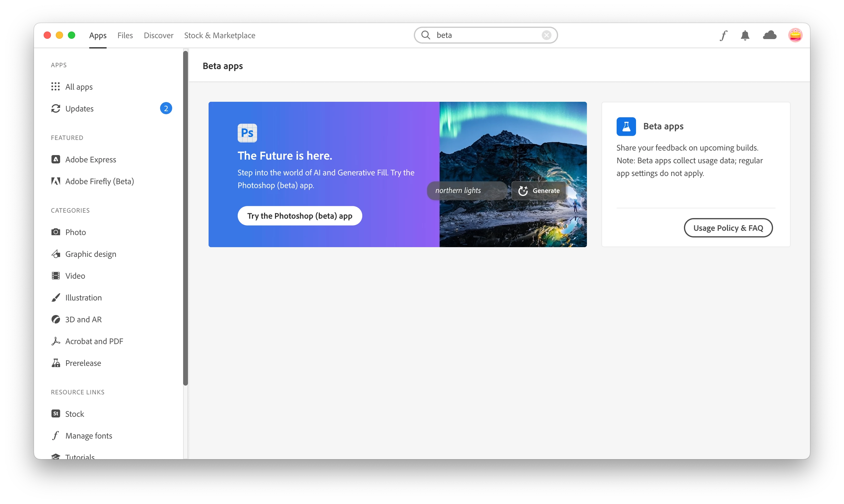
Task: Click the Beta apps flask icon
Action: point(626,127)
